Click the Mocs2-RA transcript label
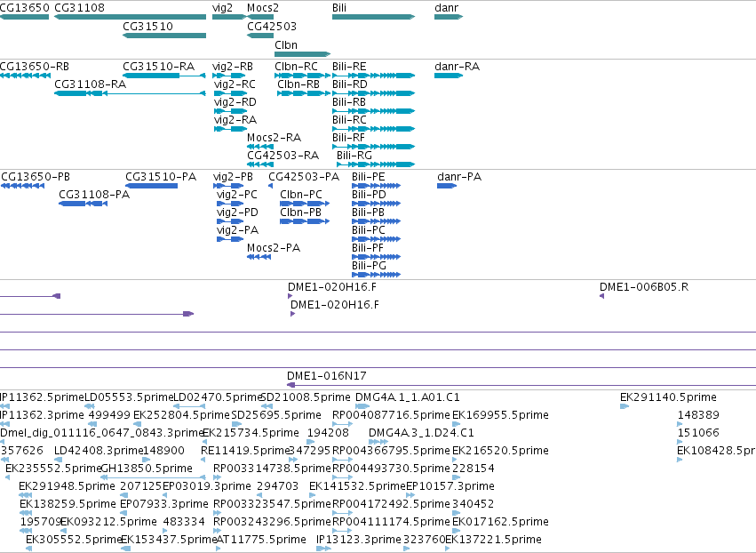 click(274, 138)
